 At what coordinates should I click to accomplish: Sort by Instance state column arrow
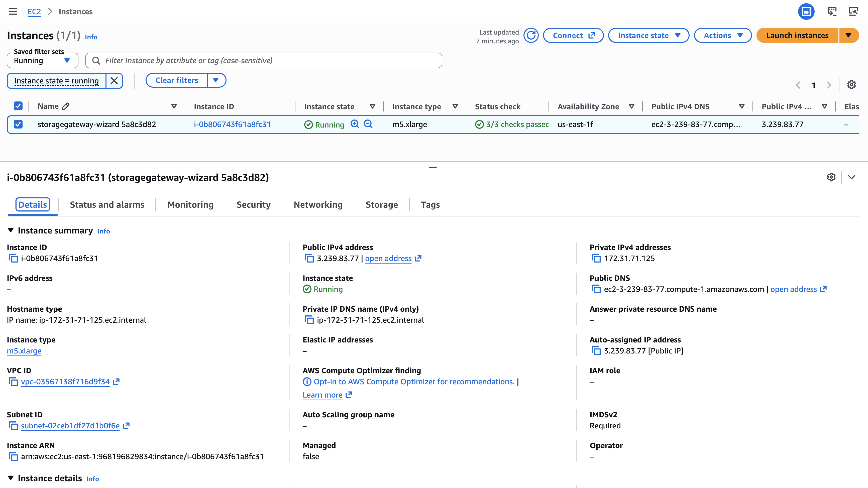click(372, 106)
